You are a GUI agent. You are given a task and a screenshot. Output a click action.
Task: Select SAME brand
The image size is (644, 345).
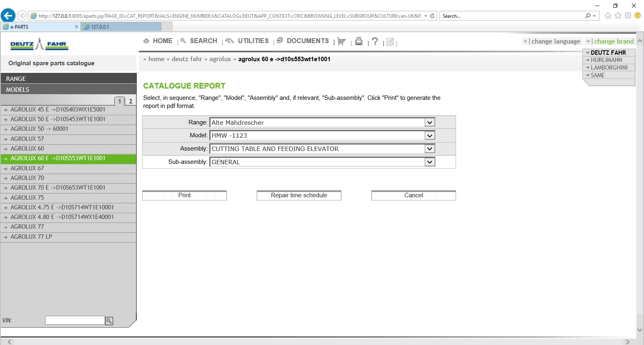(x=597, y=75)
